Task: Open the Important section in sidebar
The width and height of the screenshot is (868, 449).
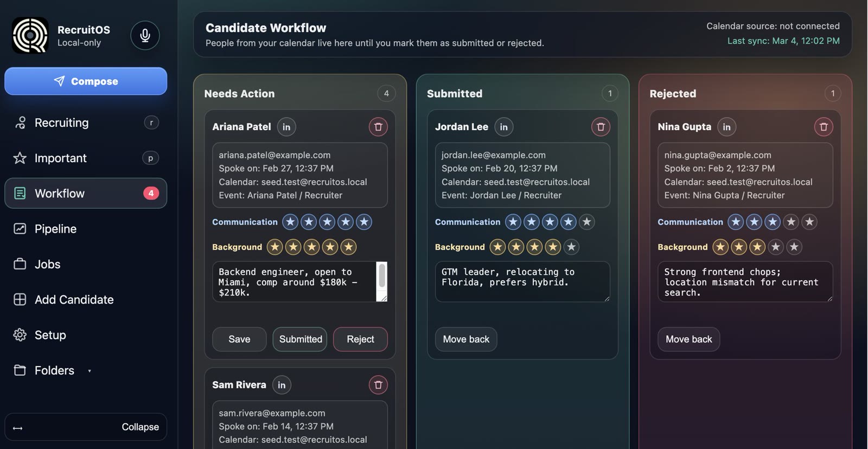Action: point(86,158)
